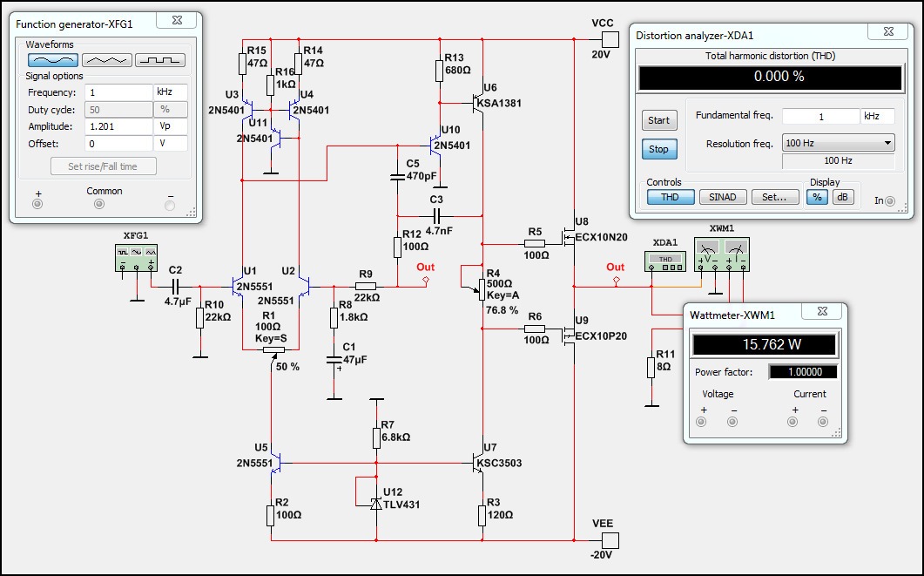
Task: Select the square waveform button
Action: 160,60
